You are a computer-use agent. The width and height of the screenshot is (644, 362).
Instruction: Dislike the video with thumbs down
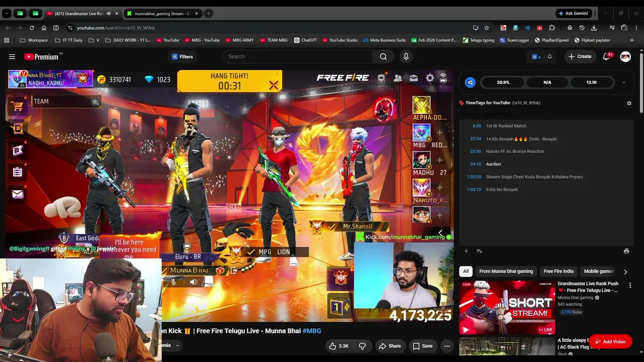pos(362,346)
